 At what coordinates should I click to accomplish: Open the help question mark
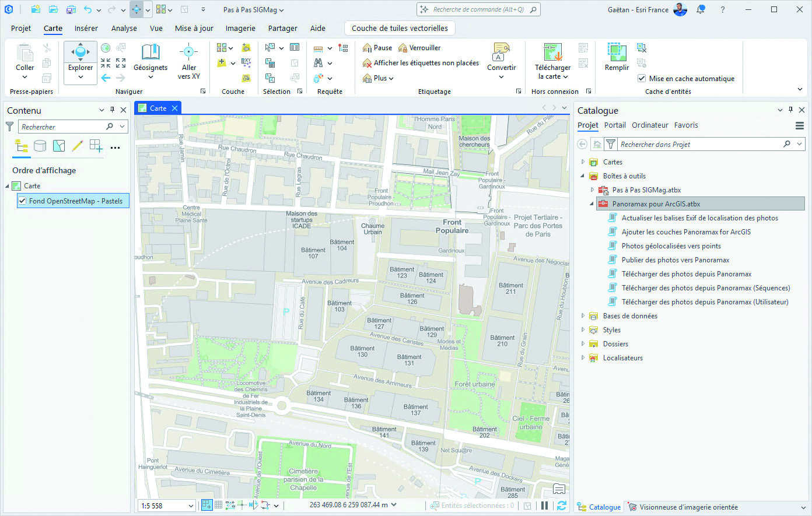(x=723, y=9)
